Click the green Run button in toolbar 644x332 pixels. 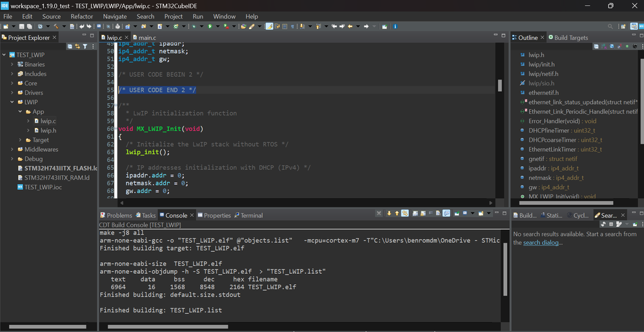pos(210,26)
